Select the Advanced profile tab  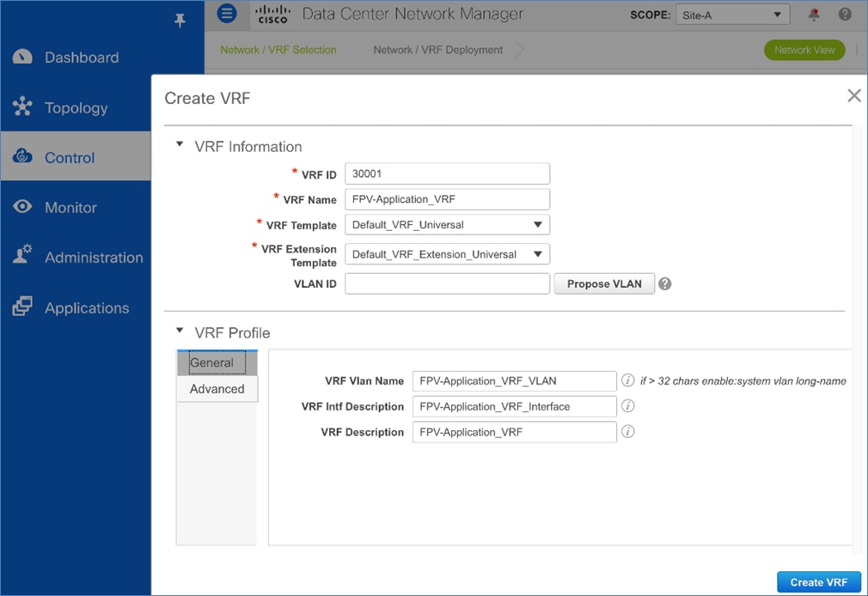(x=217, y=389)
